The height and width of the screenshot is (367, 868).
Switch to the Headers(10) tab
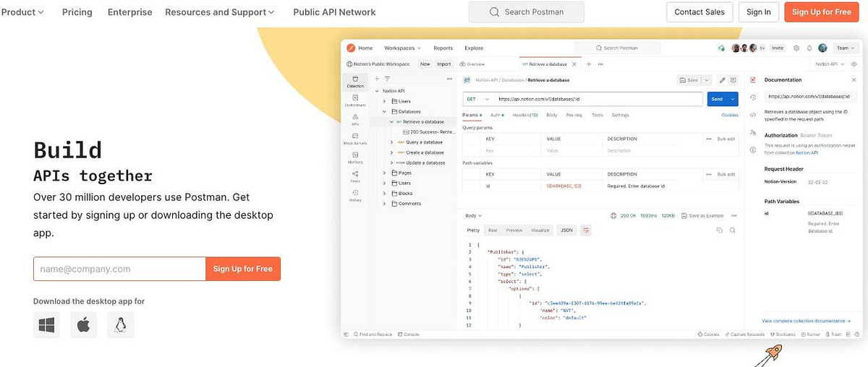(525, 115)
